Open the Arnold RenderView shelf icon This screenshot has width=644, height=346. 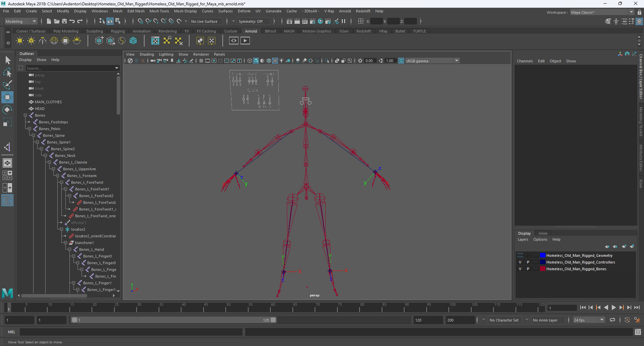pos(234,41)
